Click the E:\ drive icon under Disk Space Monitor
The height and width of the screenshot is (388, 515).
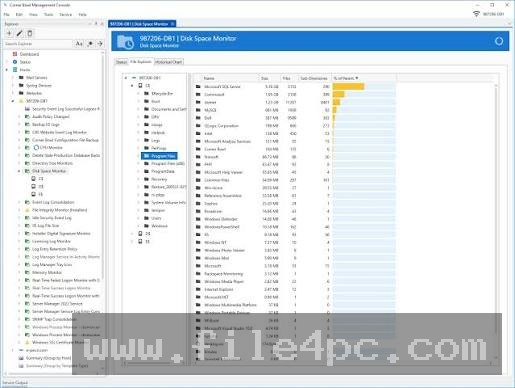click(33, 194)
